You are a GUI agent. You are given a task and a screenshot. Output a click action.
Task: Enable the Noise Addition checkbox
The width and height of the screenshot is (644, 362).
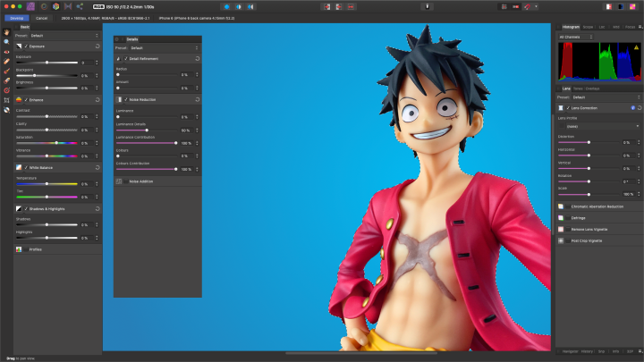(126, 181)
